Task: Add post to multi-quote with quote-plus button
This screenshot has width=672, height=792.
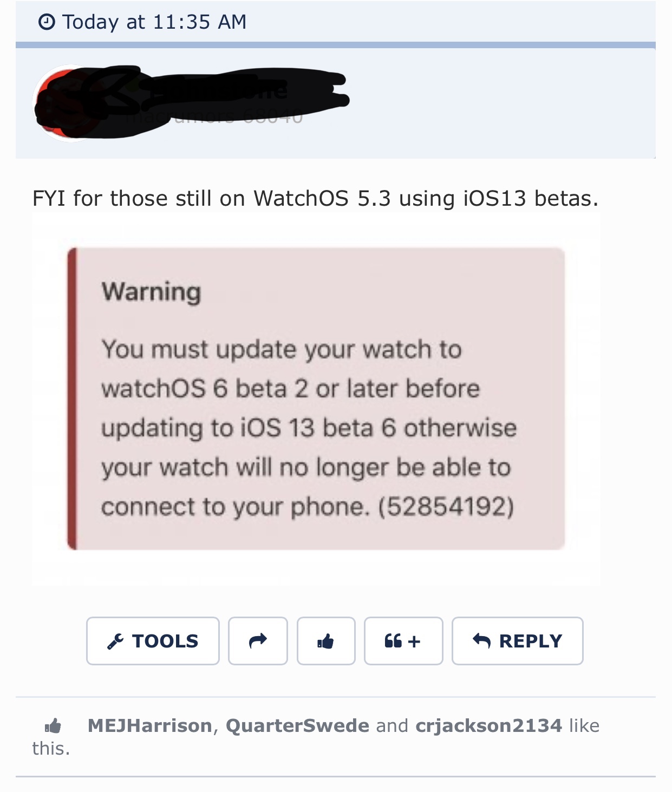Action: (403, 641)
